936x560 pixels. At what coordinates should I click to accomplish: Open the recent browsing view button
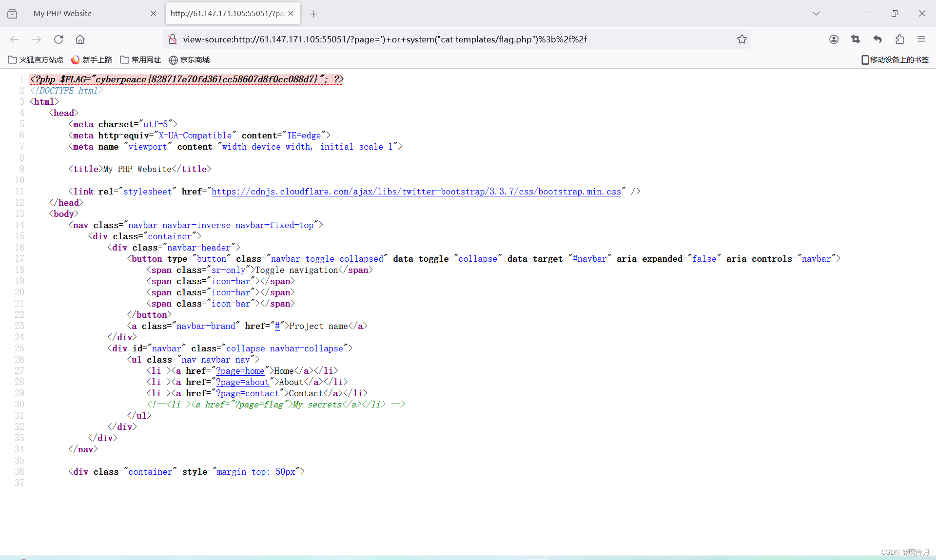[x=12, y=14]
